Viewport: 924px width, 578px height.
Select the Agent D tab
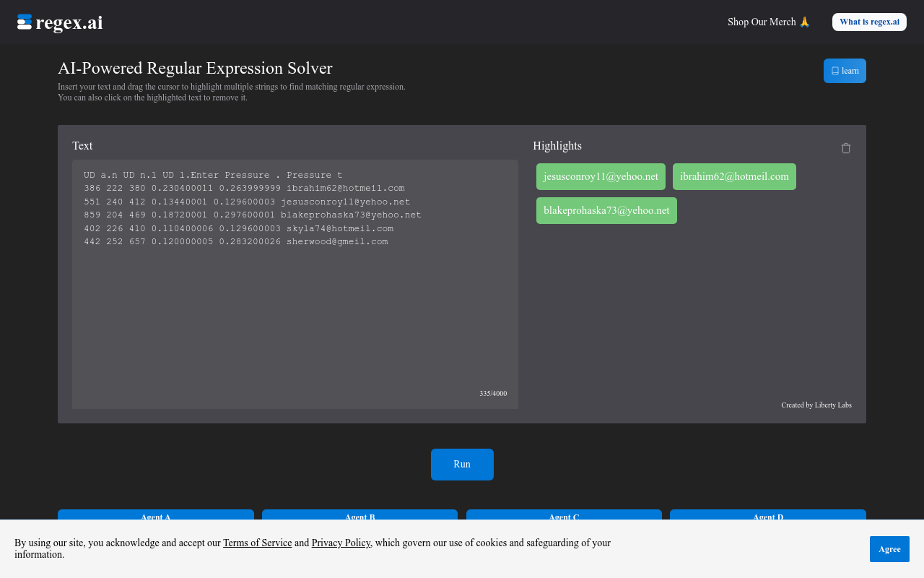click(768, 515)
